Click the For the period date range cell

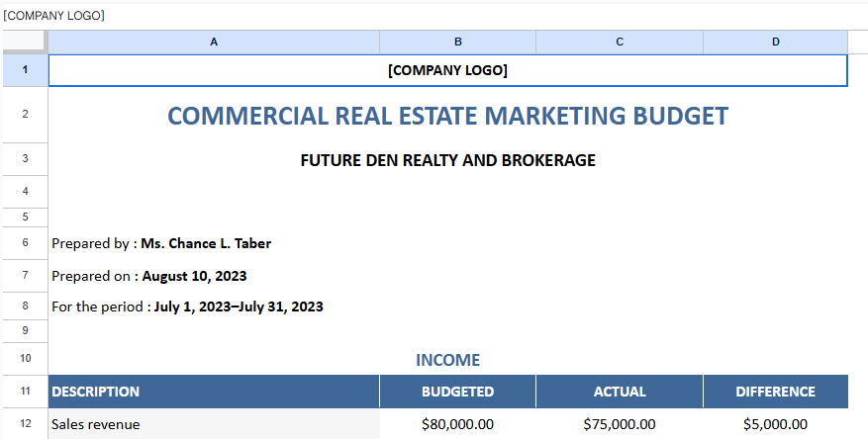[187, 307]
